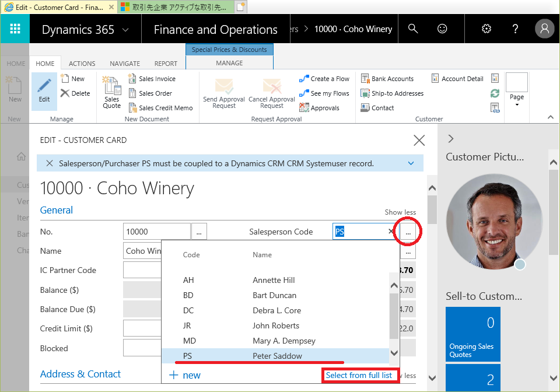The height and width of the screenshot is (392, 560).
Task: Select the active HOME ribbon tab
Action: pos(45,64)
